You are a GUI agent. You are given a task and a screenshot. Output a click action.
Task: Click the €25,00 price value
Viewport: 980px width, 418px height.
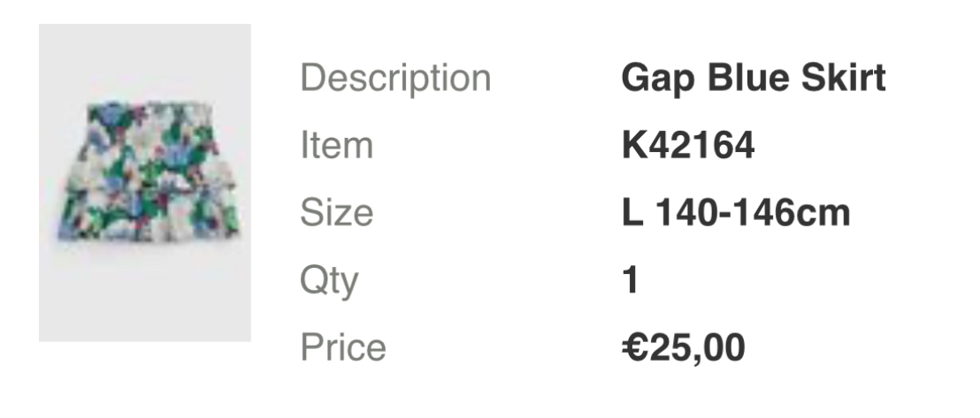(683, 347)
